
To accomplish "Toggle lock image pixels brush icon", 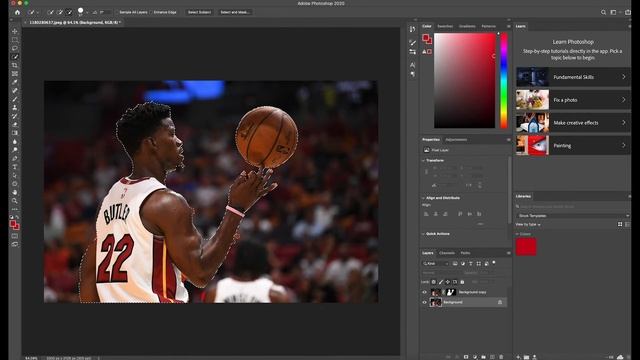I will (x=441, y=282).
